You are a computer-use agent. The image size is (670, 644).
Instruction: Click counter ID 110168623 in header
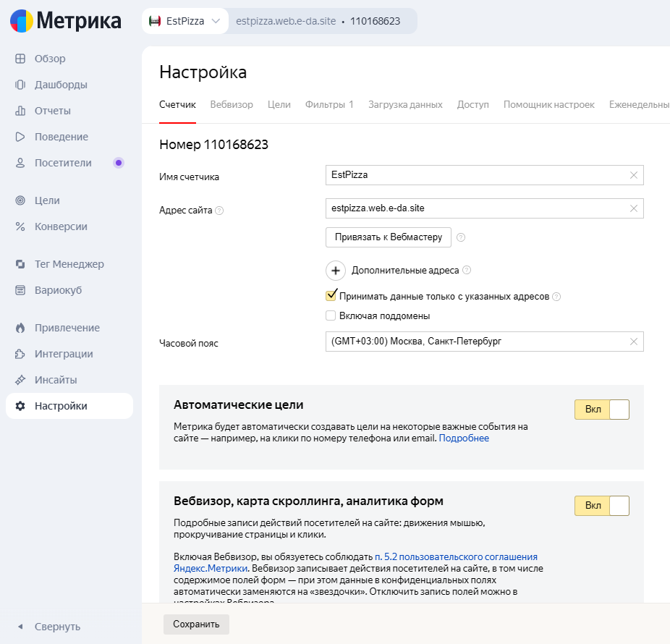(376, 21)
